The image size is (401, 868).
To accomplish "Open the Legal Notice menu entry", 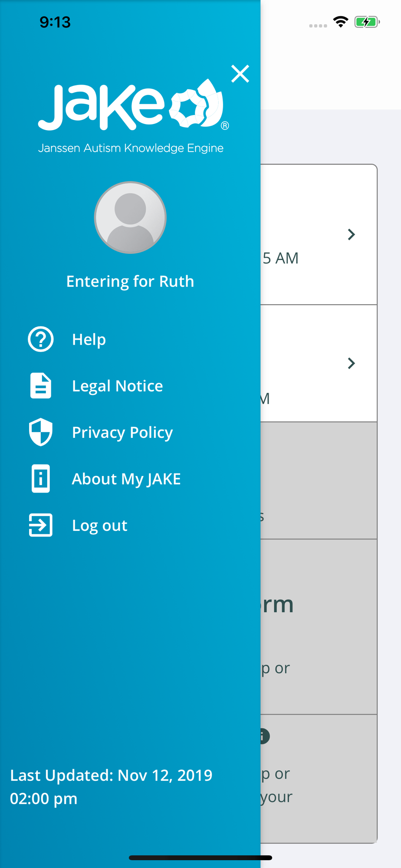I will click(117, 386).
